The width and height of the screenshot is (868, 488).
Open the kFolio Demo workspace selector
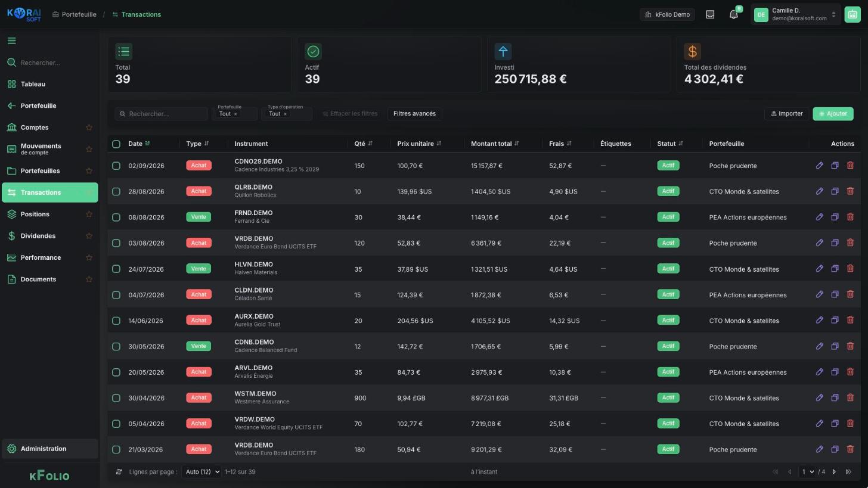coord(667,14)
